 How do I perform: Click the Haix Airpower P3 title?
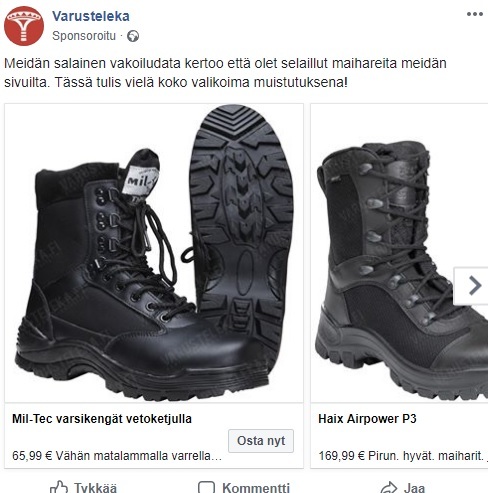pos(367,419)
